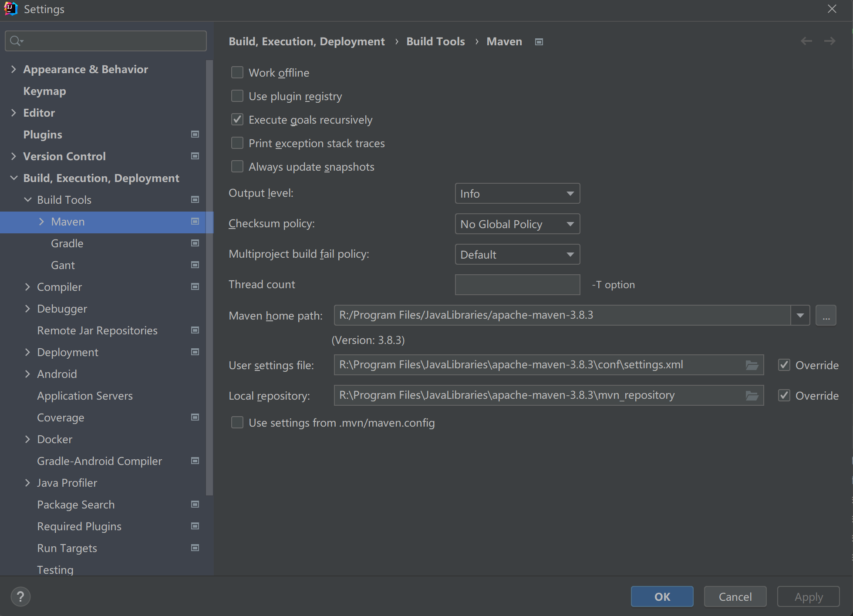Click the Maven home path browse button
The image size is (853, 616).
point(826,315)
